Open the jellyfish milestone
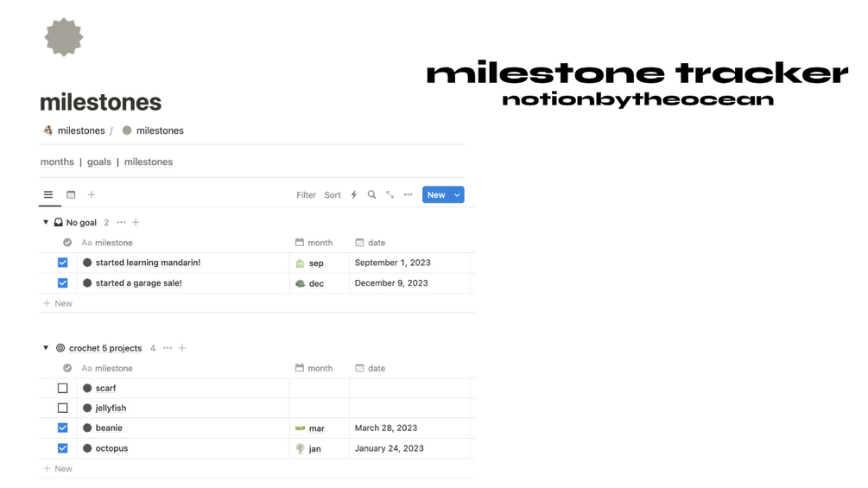 coord(111,409)
